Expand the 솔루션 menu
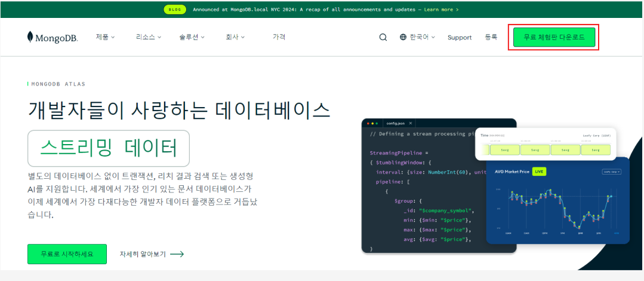The width and height of the screenshot is (644, 281). click(192, 37)
